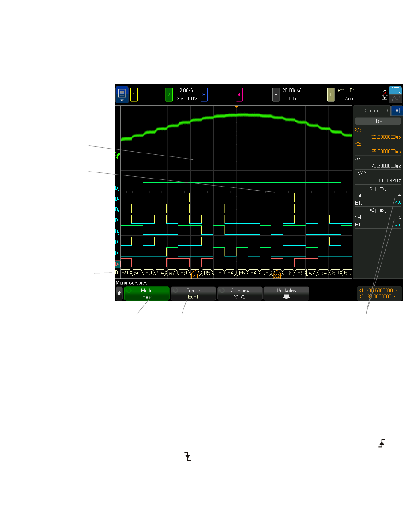
Task: Click bus value D5
Action: (207, 273)
